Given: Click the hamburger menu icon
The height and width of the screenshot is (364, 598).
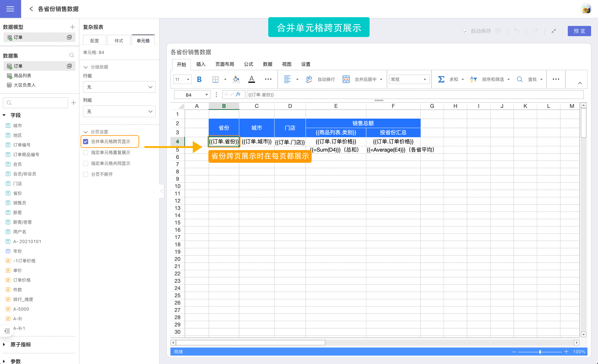Looking at the screenshot, I should coord(10,9).
